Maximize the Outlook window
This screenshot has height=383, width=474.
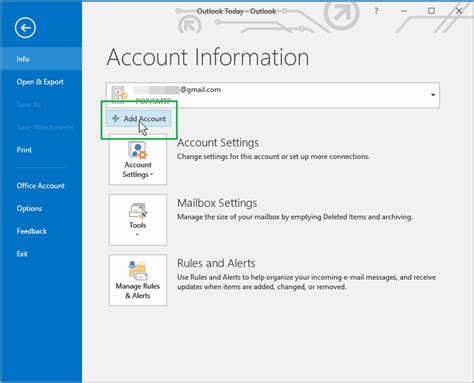tap(431, 11)
